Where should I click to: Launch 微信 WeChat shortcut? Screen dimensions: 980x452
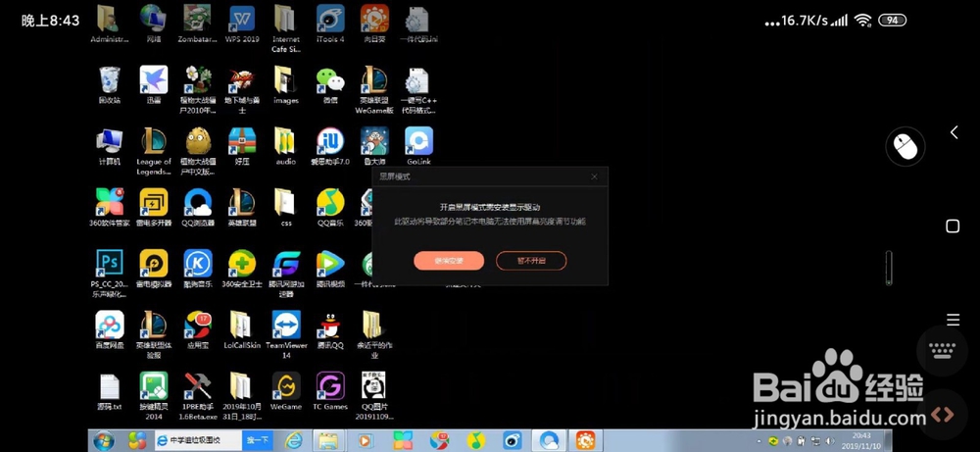tap(330, 85)
